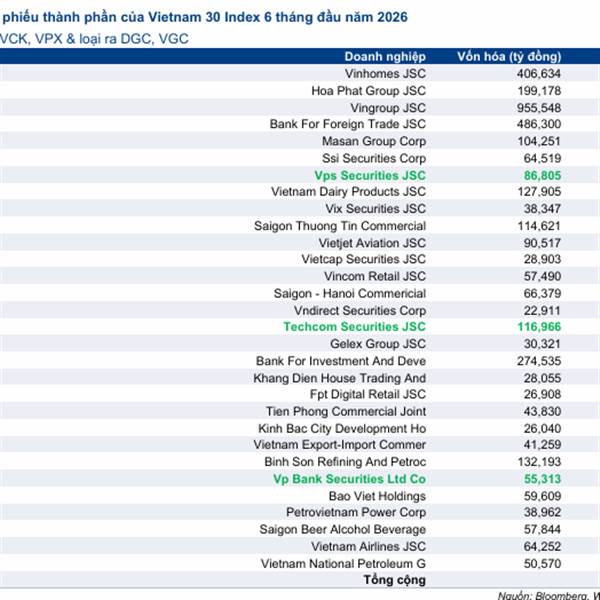
Task: Click 'Vietnam Airlines JSC' name
Action: tap(368, 547)
